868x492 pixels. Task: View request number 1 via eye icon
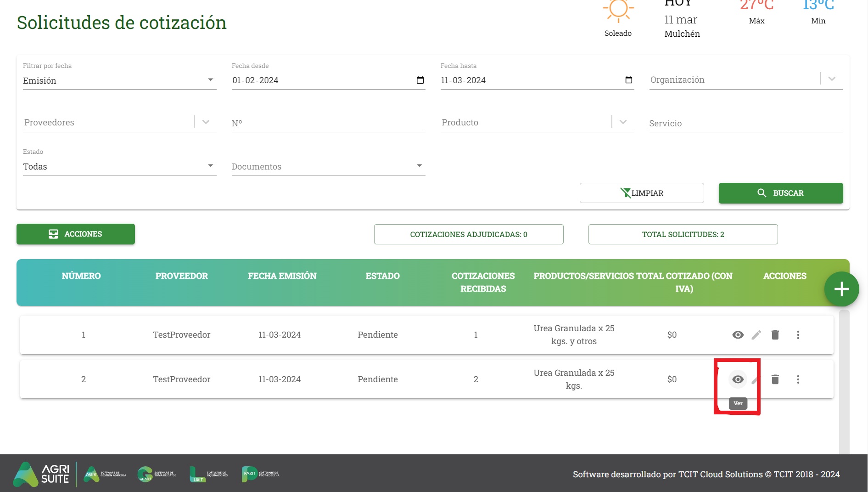(738, 335)
